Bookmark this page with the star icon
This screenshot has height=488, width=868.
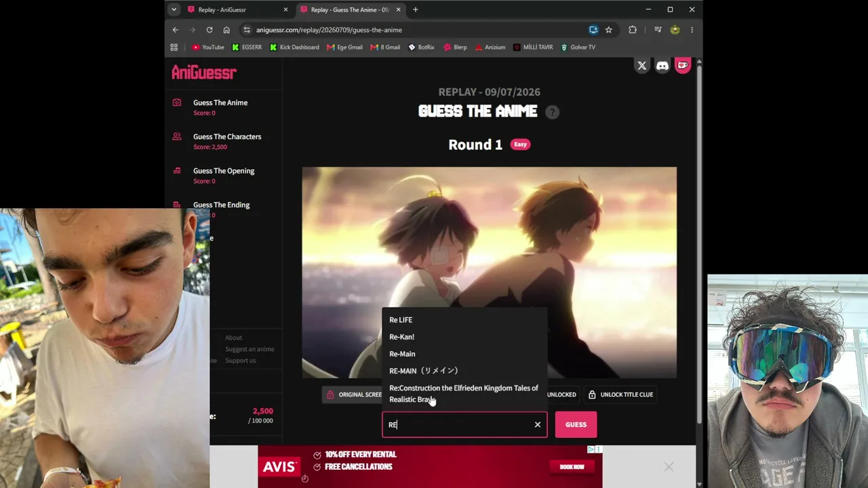click(x=609, y=30)
